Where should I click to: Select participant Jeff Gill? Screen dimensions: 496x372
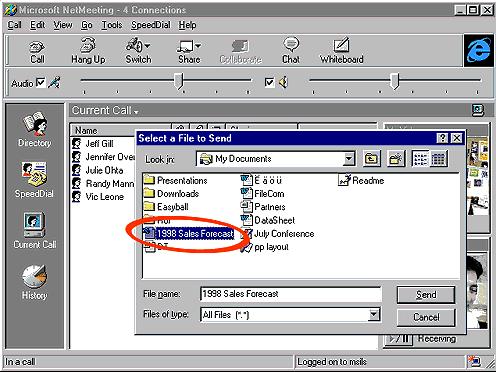pos(93,144)
